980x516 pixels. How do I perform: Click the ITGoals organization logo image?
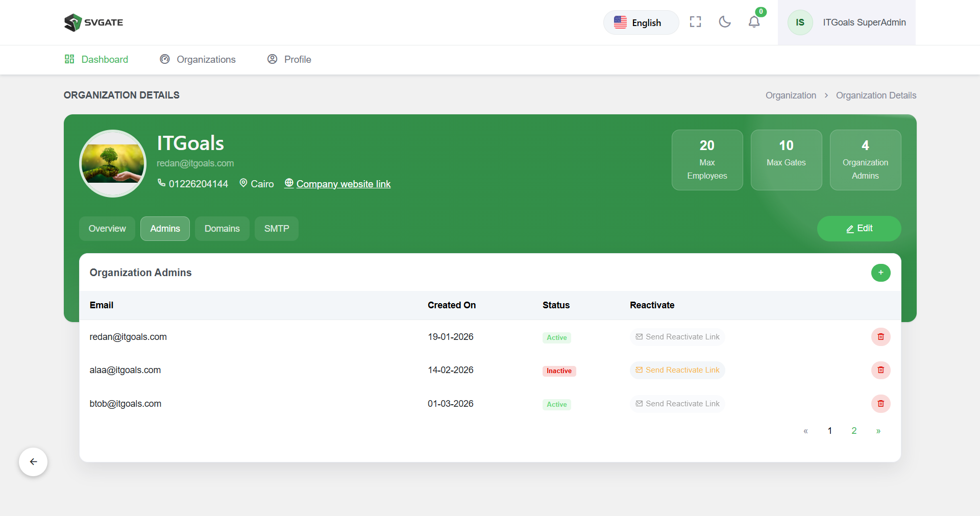pyautogui.click(x=113, y=163)
